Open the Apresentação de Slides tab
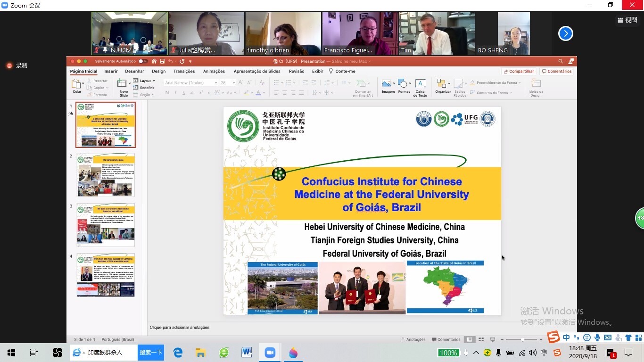Viewport: 644px width, 362px height. tap(257, 71)
